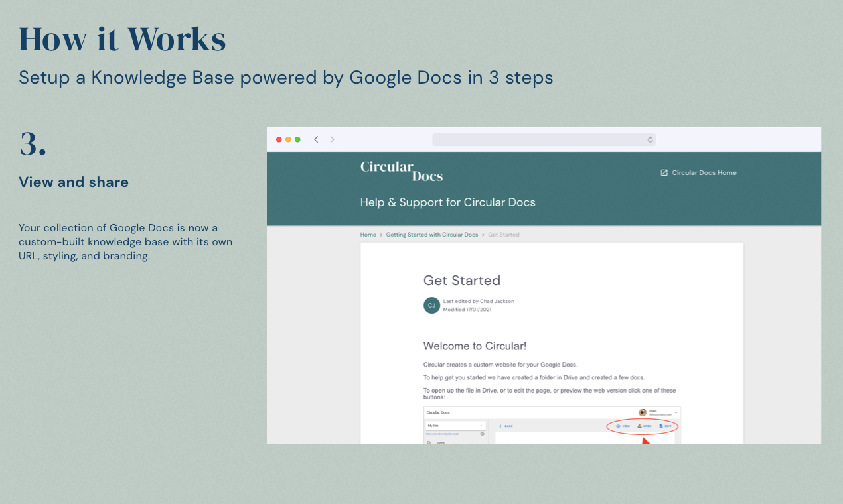Click the OPEN Drive button

coord(644,426)
